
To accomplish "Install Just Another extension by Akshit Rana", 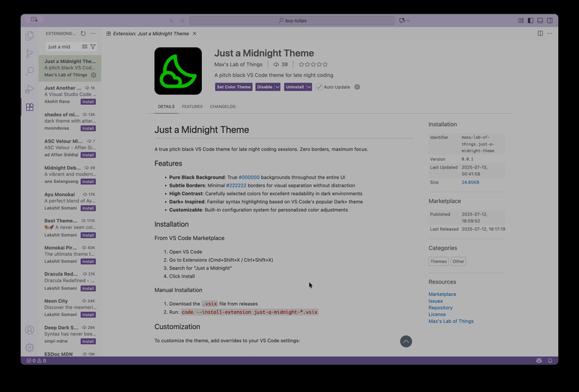I will (x=88, y=102).
